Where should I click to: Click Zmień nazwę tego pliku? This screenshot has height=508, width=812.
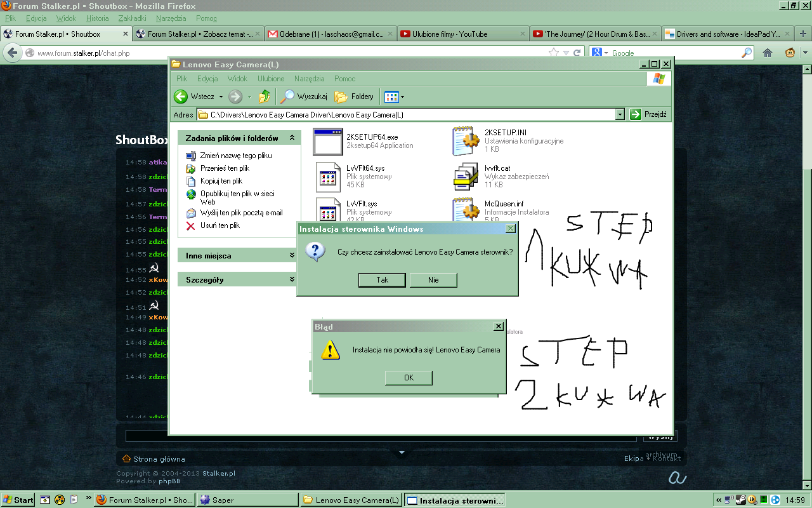(x=236, y=156)
